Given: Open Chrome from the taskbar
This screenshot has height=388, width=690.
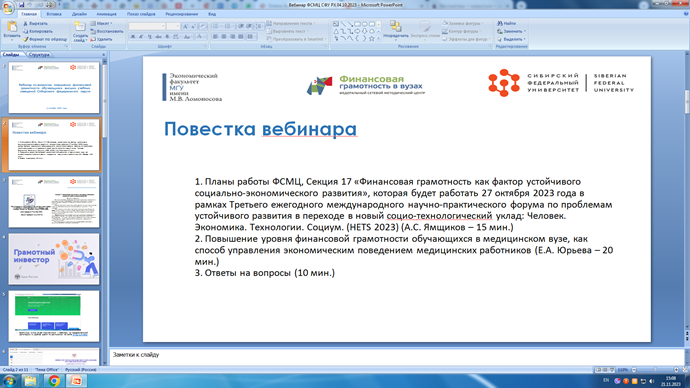Looking at the screenshot, I should point(54,381).
